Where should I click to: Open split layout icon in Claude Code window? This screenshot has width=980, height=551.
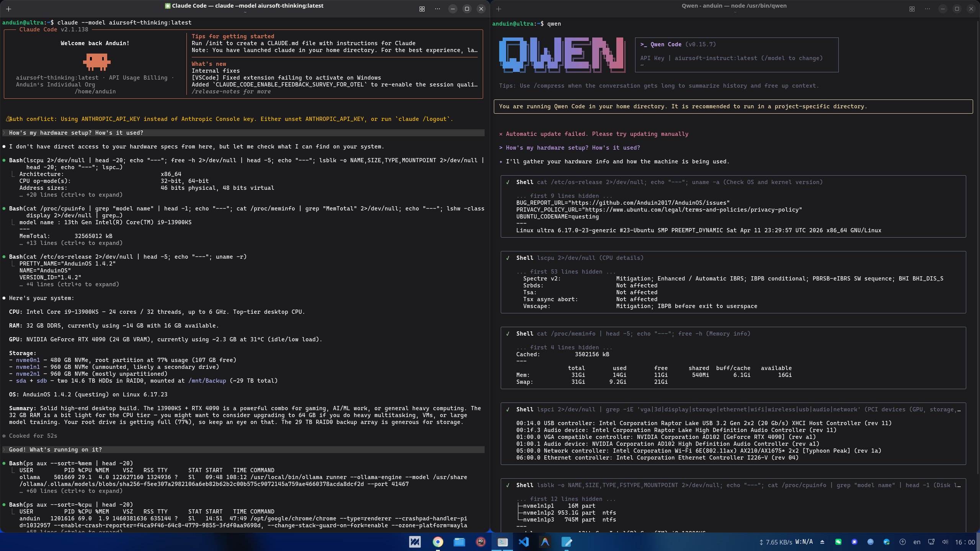pos(422,9)
